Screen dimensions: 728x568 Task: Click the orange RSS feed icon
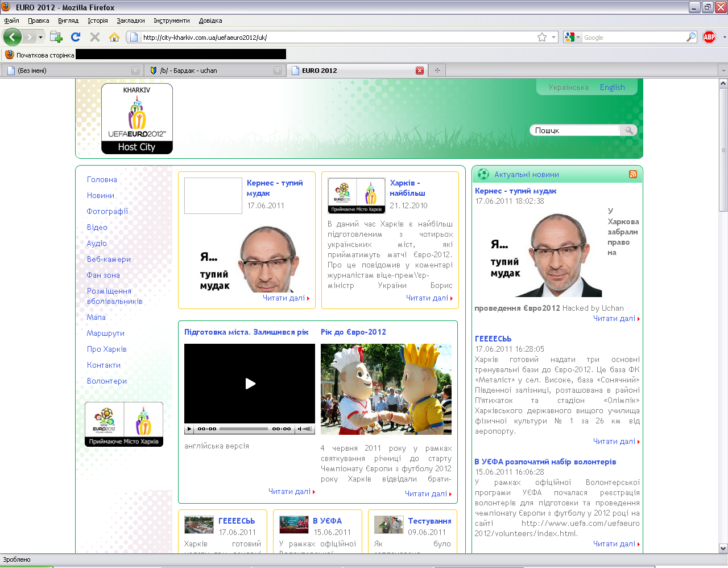tap(632, 174)
